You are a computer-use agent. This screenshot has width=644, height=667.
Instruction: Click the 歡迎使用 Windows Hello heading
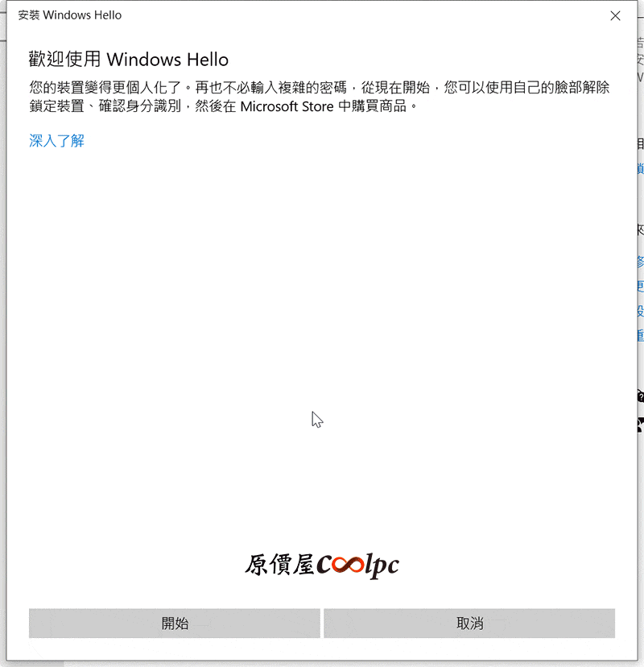pos(128,60)
